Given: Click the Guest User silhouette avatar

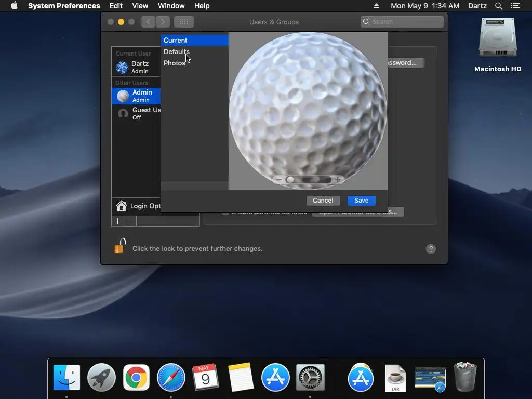Looking at the screenshot, I should pyautogui.click(x=123, y=113).
